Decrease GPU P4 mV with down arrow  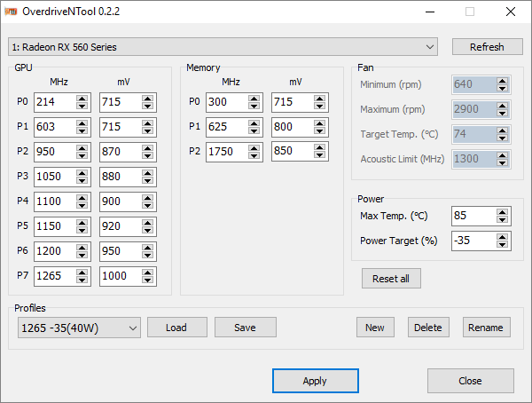tap(147, 205)
